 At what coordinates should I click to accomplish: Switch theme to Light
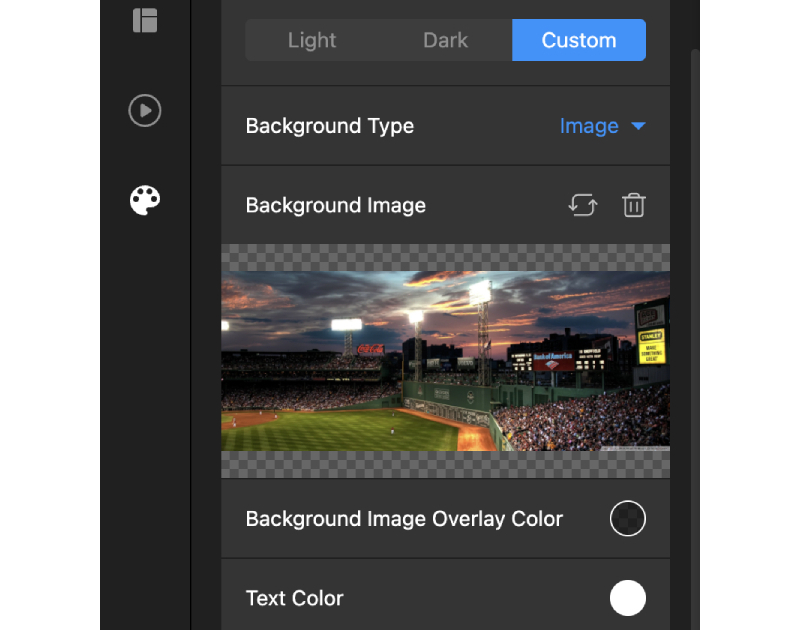[x=311, y=40]
